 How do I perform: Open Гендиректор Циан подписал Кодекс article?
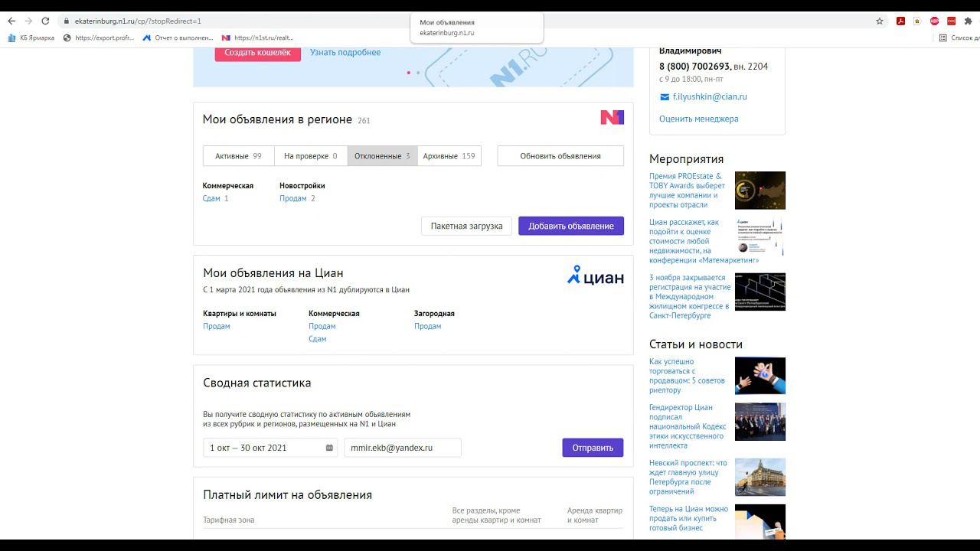688,426
